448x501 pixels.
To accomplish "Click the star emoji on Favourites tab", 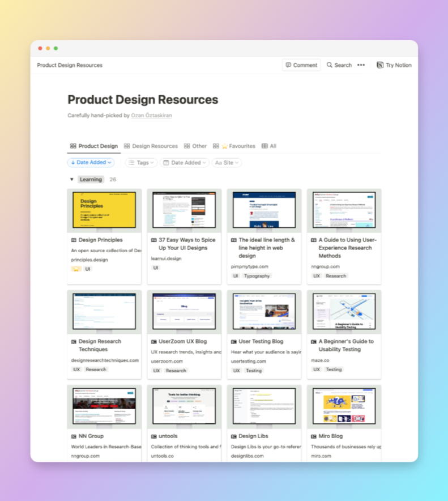I will (x=224, y=146).
